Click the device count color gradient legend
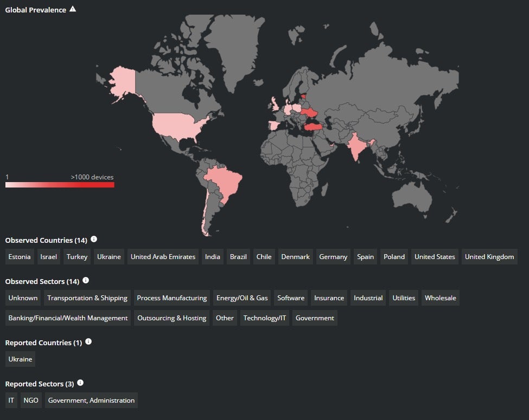The width and height of the screenshot is (529, 420). pyautogui.click(x=60, y=185)
